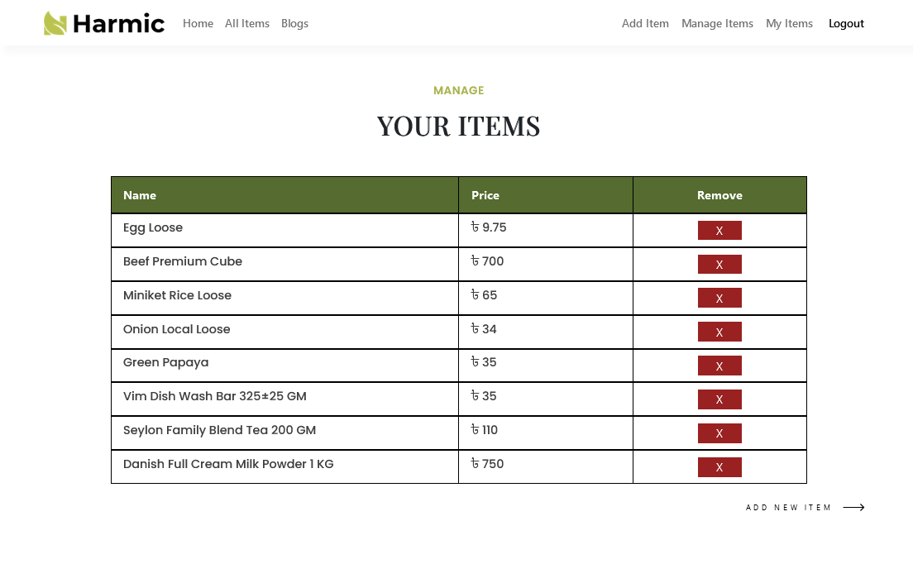Delete Vim Dish Wash Bar item

click(x=719, y=399)
